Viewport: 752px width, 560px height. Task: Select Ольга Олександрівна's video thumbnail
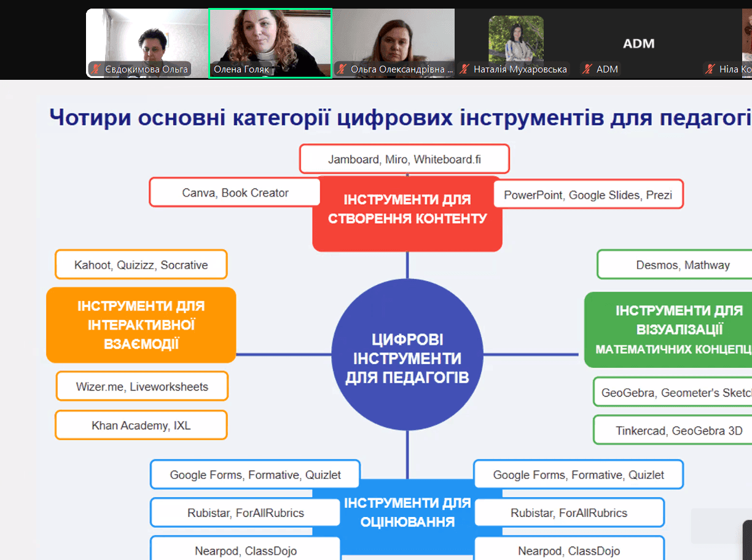click(393, 43)
